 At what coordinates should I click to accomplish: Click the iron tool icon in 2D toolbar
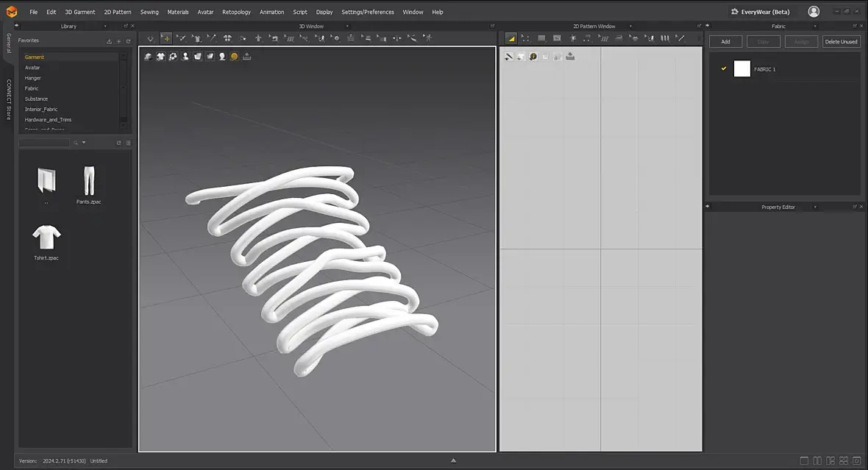click(x=619, y=38)
